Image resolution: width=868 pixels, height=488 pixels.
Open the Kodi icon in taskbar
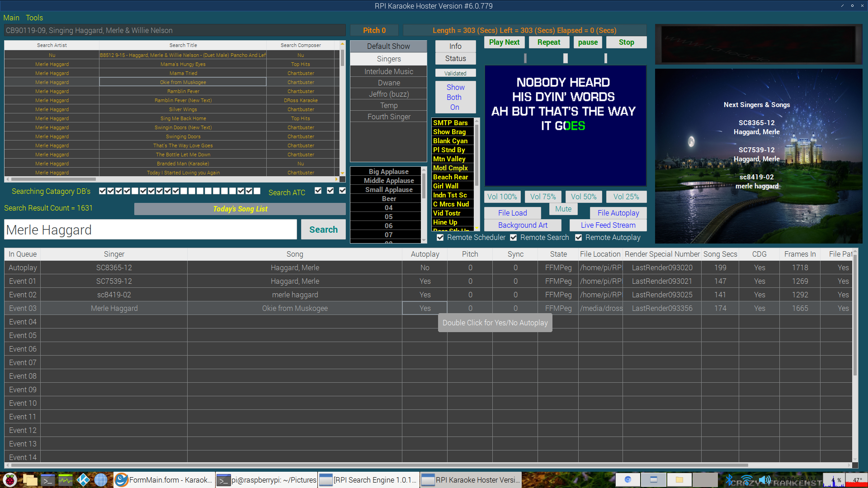tap(83, 480)
